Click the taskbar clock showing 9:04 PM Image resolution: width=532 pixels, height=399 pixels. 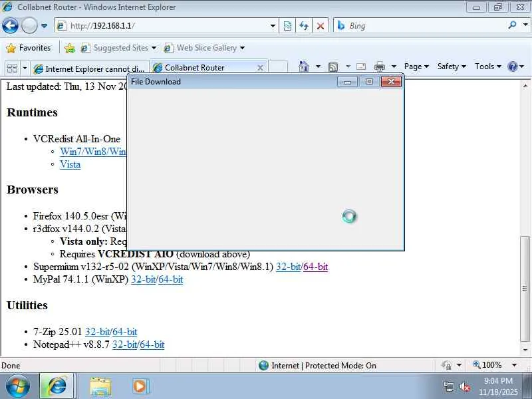pyautogui.click(x=498, y=386)
